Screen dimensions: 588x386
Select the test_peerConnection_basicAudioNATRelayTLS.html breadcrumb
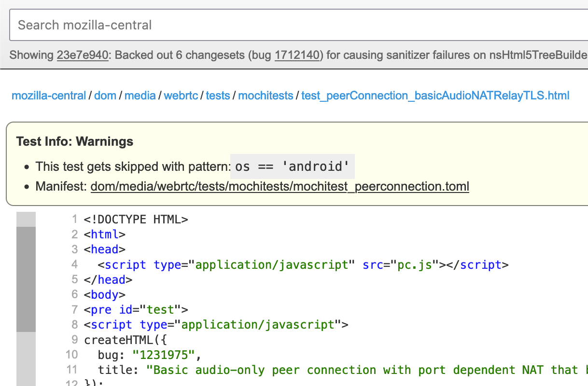point(434,96)
